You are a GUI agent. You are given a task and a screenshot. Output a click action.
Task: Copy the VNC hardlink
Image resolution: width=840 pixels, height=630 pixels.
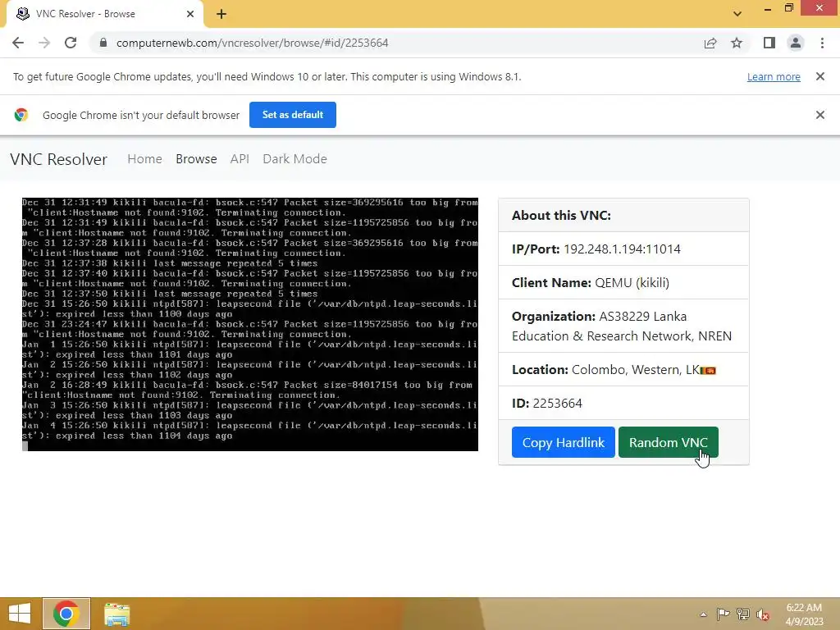pyautogui.click(x=563, y=442)
